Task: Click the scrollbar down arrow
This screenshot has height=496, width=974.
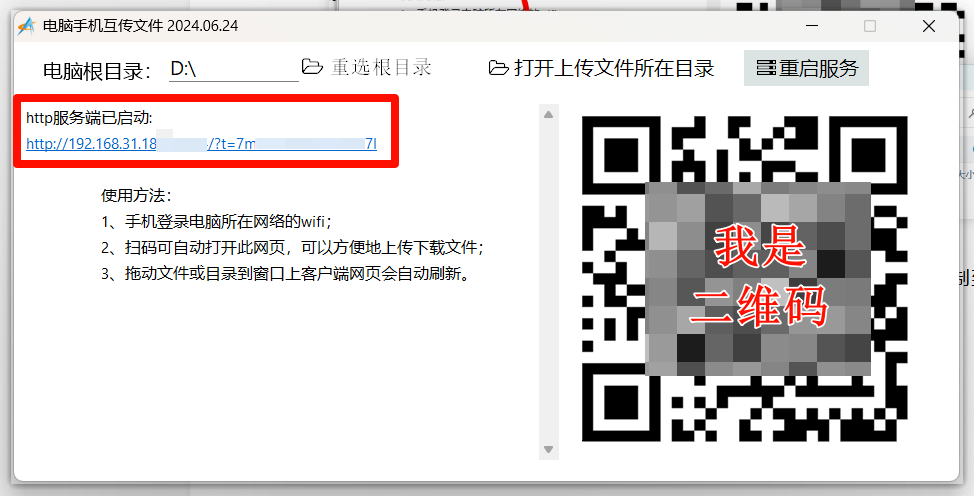Action: pyautogui.click(x=548, y=449)
